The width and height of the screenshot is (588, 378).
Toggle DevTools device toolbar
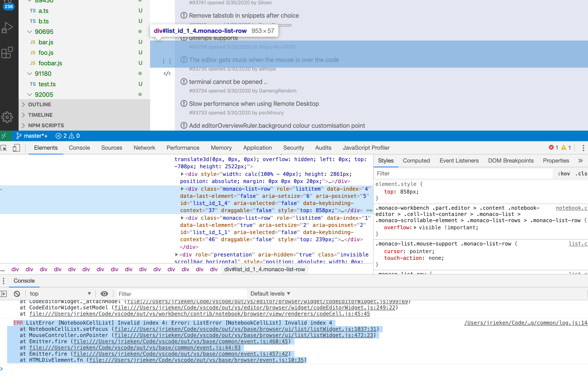[x=16, y=148]
